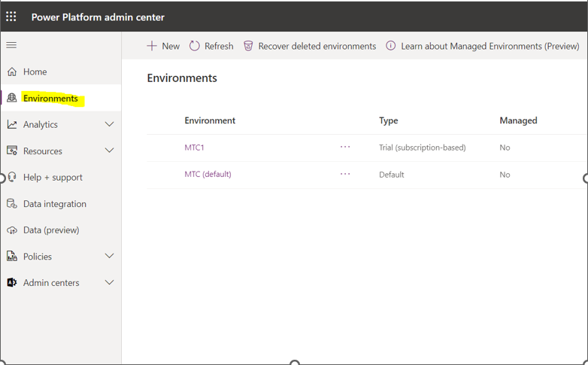The image size is (588, 365).
Task: Click the Default type cell
Action: pyautogui.click(x=392, y=175)
